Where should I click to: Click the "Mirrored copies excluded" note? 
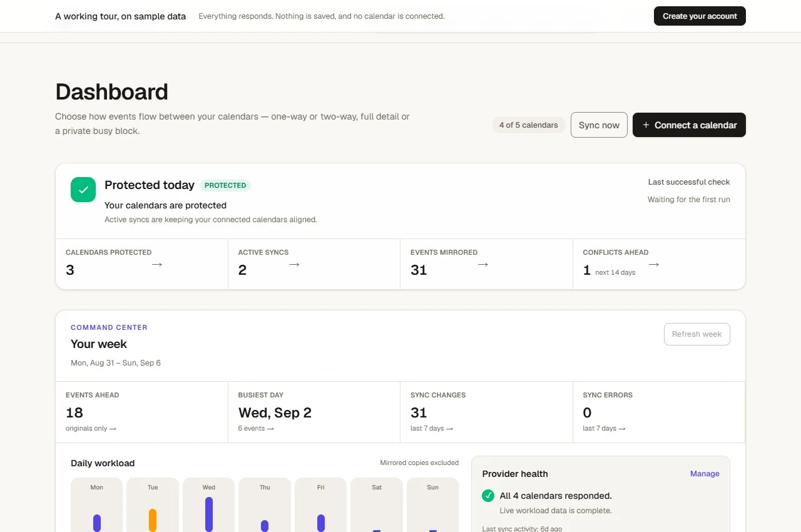click(419, 463)
